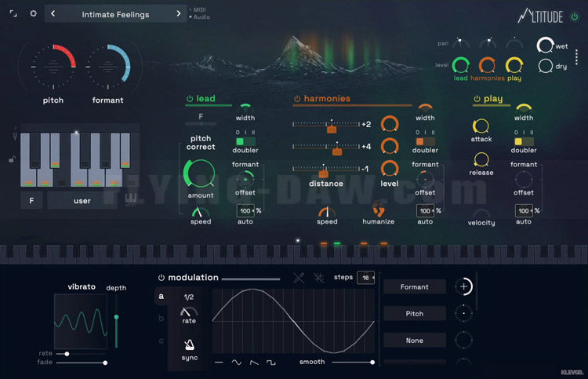Click the green lead level knob

[460, 65]
